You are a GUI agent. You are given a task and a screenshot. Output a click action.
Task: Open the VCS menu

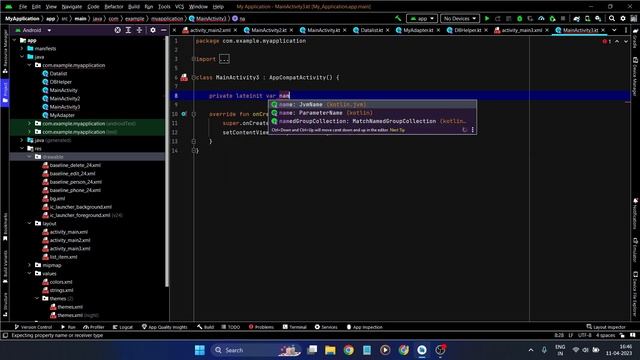(180, 7)
